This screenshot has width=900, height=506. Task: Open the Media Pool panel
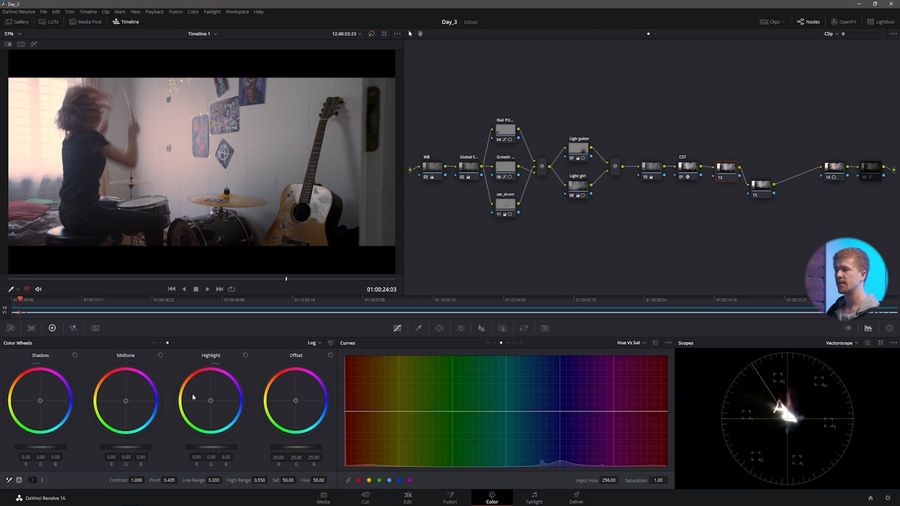[x=85, y=21]
